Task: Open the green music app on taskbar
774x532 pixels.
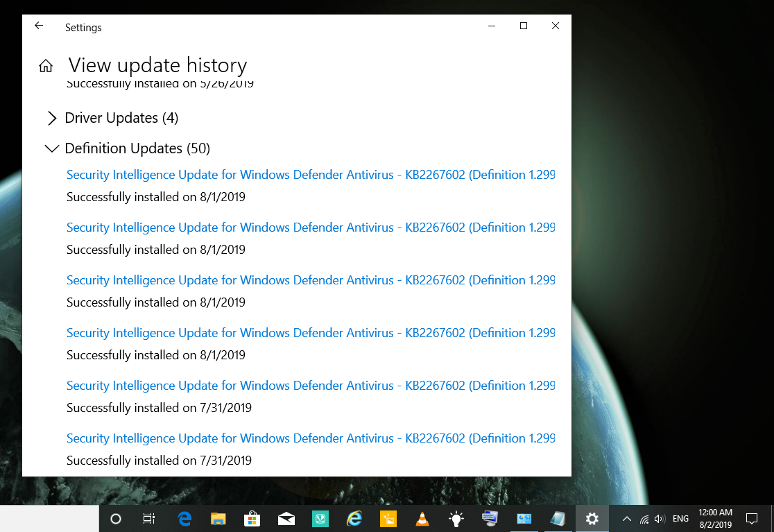Action: [320, 519]
